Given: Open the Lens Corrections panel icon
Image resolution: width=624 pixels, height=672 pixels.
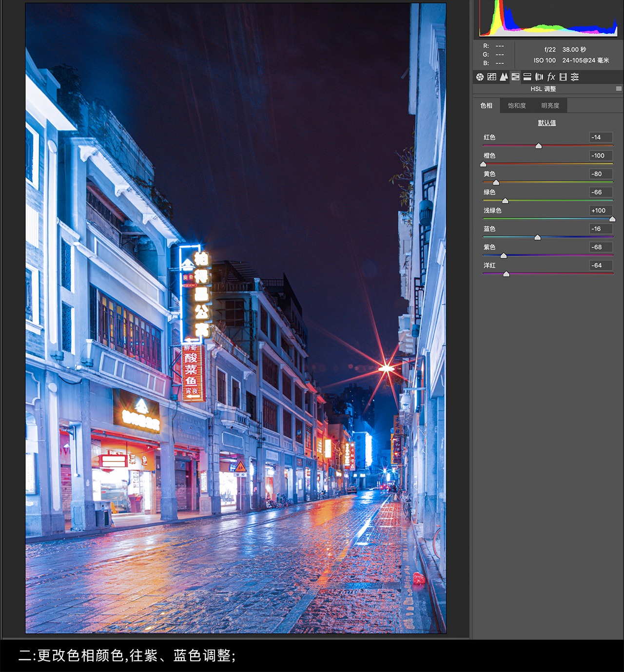Looking at the screenshot, I should pyautogui.click(x=539, y=77).
